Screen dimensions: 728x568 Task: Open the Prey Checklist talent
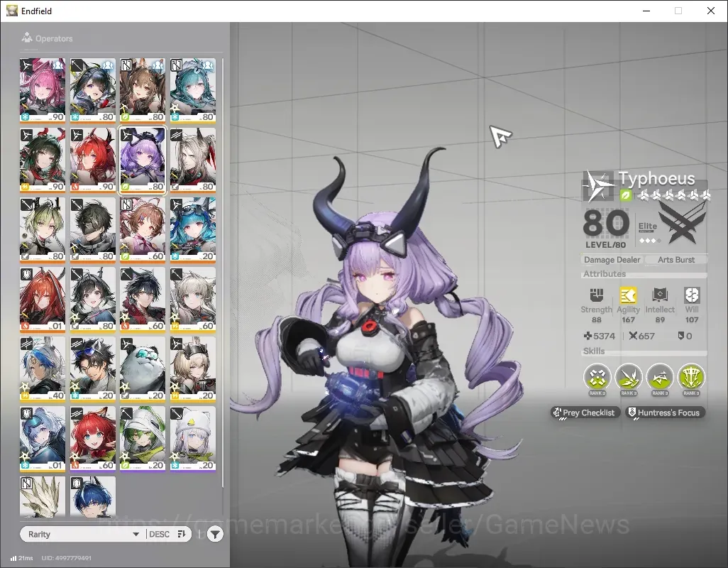[x=585, y=413]
